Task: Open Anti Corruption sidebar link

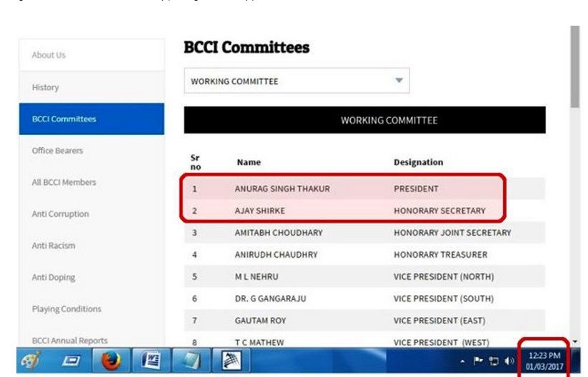Action: tap(61, 214)
